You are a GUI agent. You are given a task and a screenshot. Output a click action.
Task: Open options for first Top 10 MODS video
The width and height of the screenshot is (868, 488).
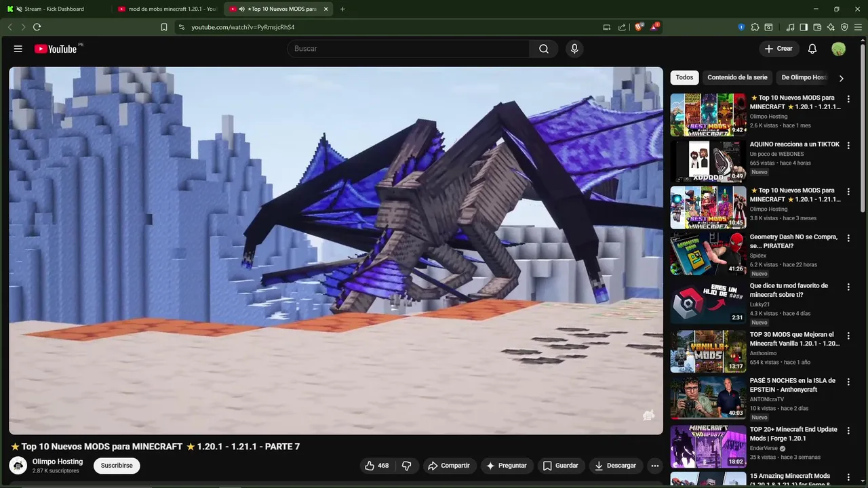click(x=848, y=99)
